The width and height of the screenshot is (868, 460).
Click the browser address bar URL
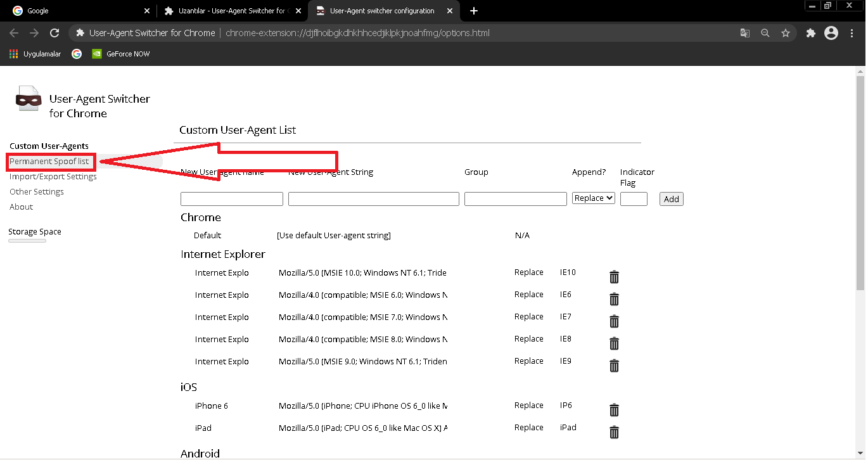[x=357, y=33]
